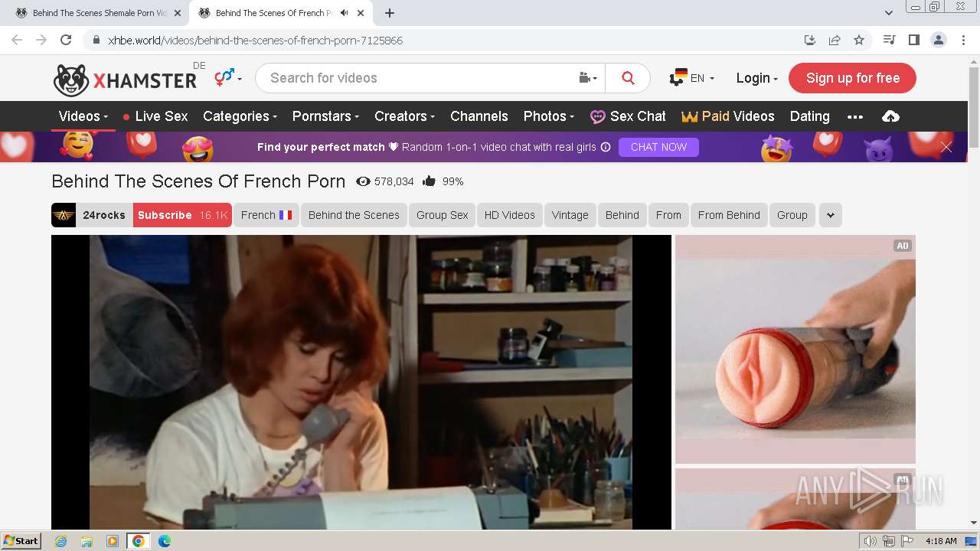Go to Dating
Viewport: 980px width, 551px height.
[809, 116]
